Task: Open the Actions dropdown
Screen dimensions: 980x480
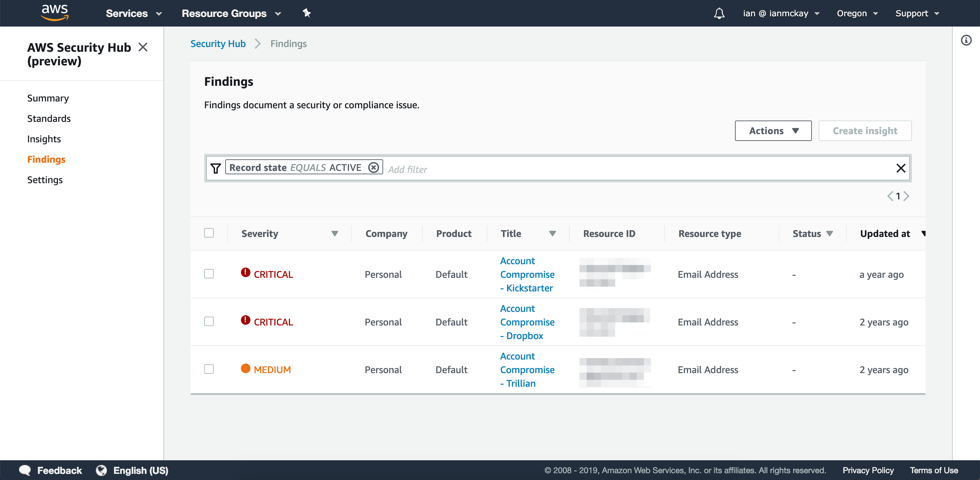Action: (x=773, y=131)
